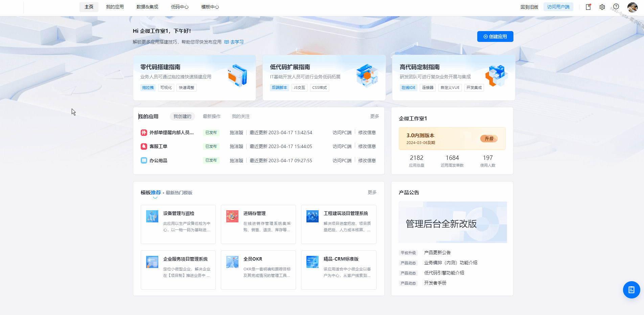Select the 最新操作 tab
The width and height of the screenshot is (644, 315).
[212, 116]
